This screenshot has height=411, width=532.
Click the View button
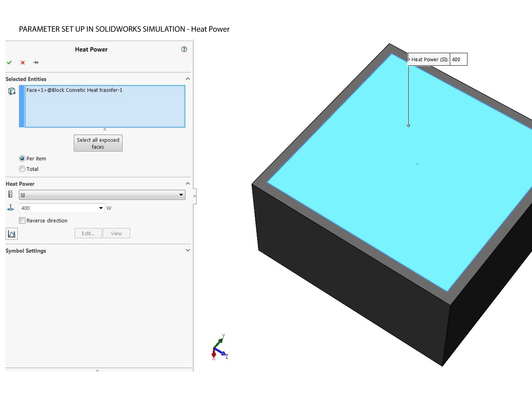tap(116, 233)
